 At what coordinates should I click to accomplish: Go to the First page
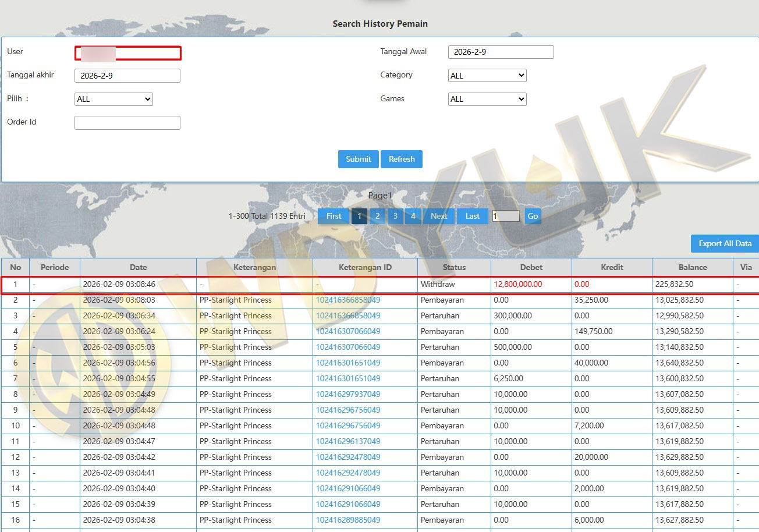pos(334,216)
